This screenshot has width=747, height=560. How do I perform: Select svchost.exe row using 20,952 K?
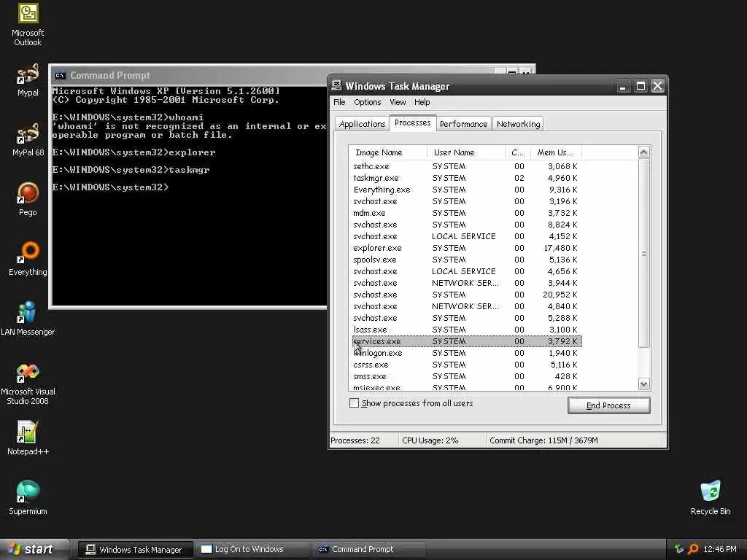(x=465, y=295)
